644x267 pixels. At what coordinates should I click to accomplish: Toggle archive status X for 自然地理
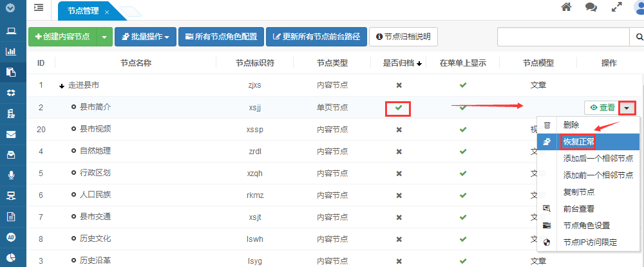click(x=399, y=152)
